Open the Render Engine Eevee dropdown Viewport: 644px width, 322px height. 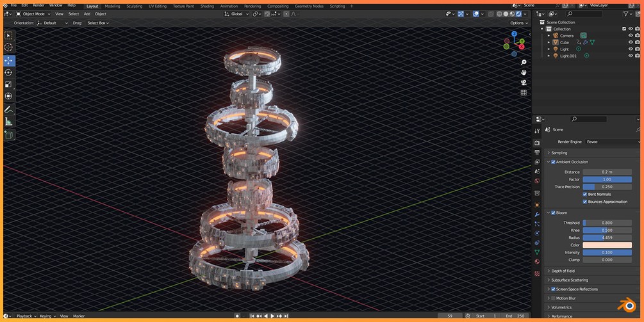(x=613, y=142)
